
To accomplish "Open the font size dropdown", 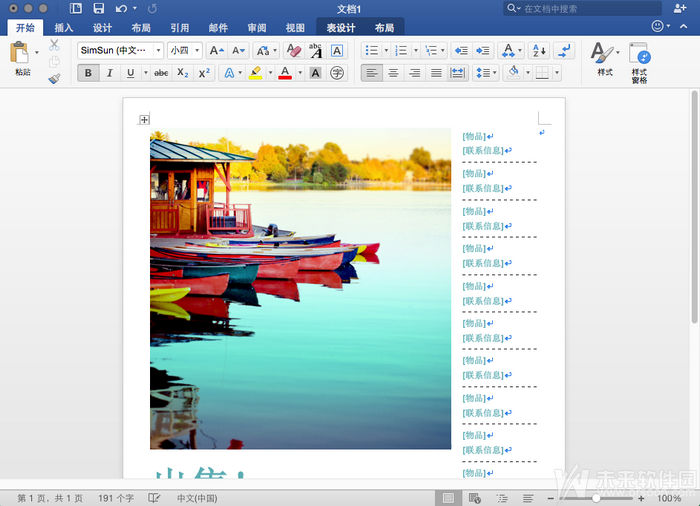I will 184,50.
